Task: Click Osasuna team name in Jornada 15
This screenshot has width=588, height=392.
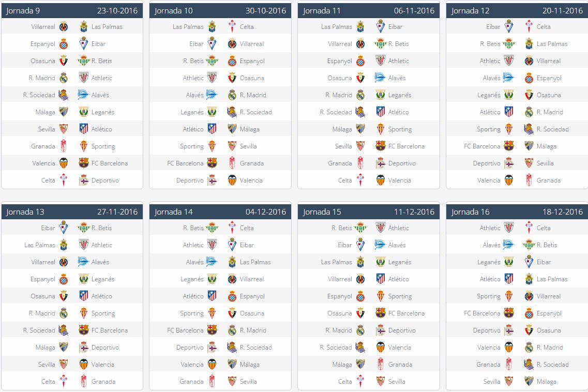Action: click(x=340, y=313)
